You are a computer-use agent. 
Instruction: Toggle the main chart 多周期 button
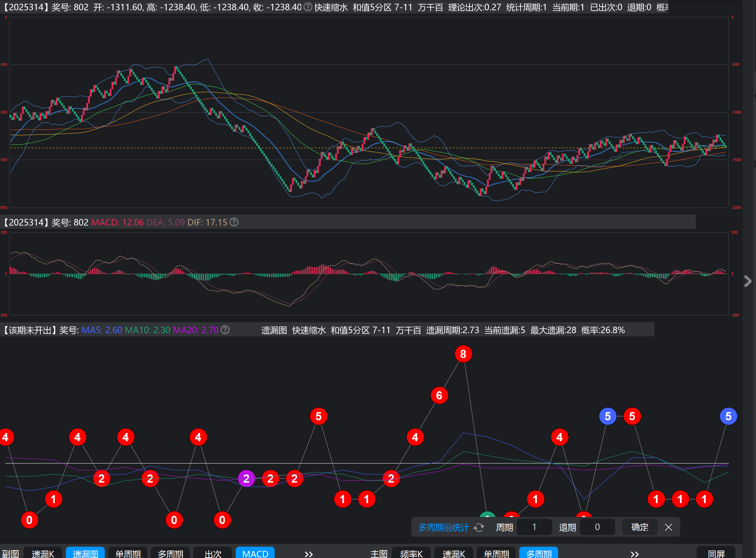point(538,553)
